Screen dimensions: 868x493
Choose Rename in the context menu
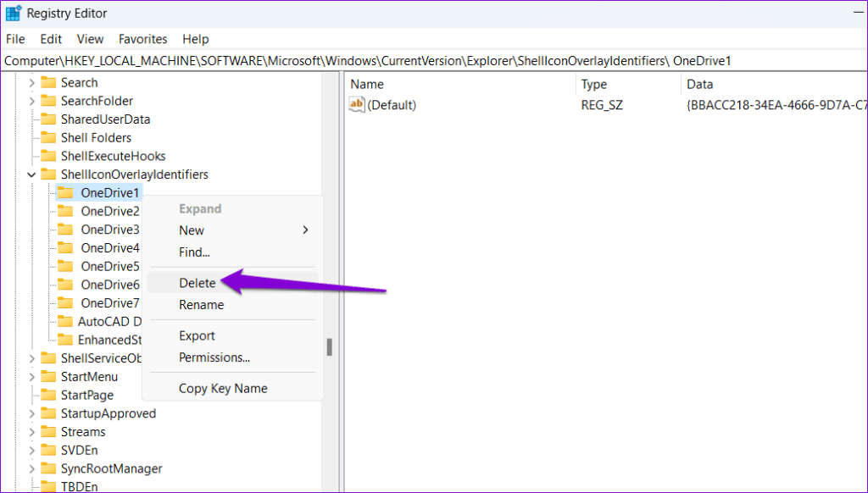233,305
